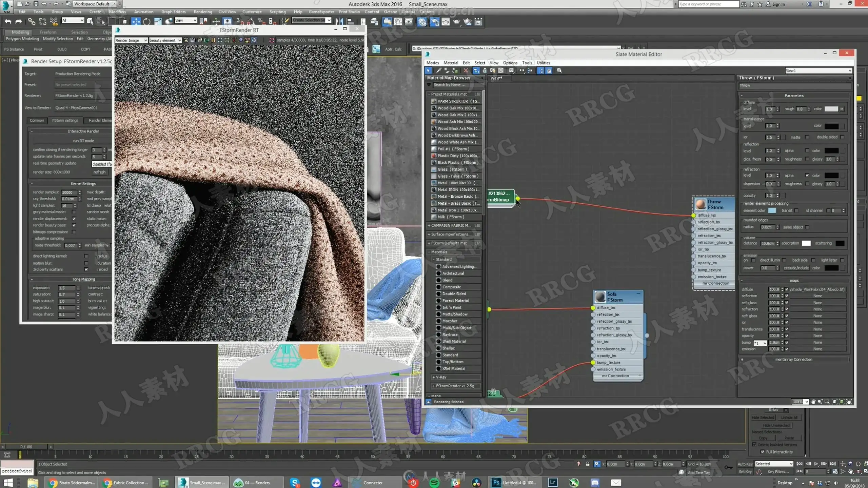Image resolution: width=868 pixels, height=488 pixels.
Task: Open the Utilities menu in Slate editor
Action: tap(543, 63)
